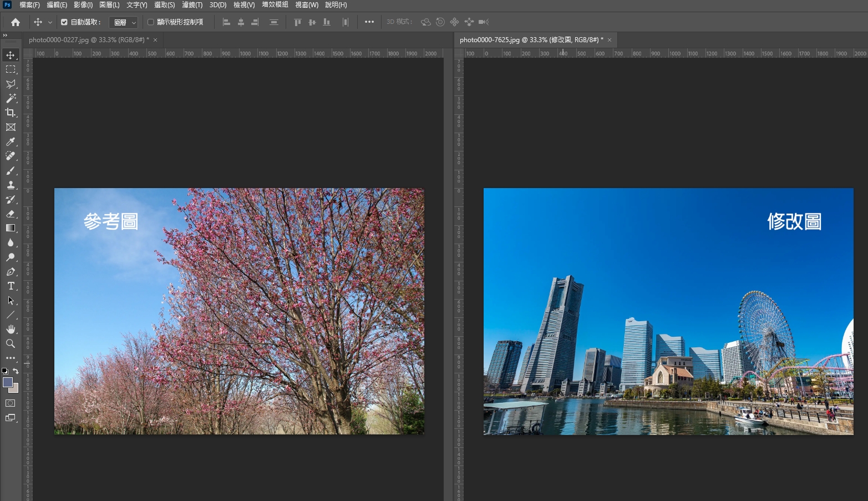The height and width of the screenshot is (501, 868).
Task: Switch to the photo0000-0227.jpg tab
Action: click(88, 40)
